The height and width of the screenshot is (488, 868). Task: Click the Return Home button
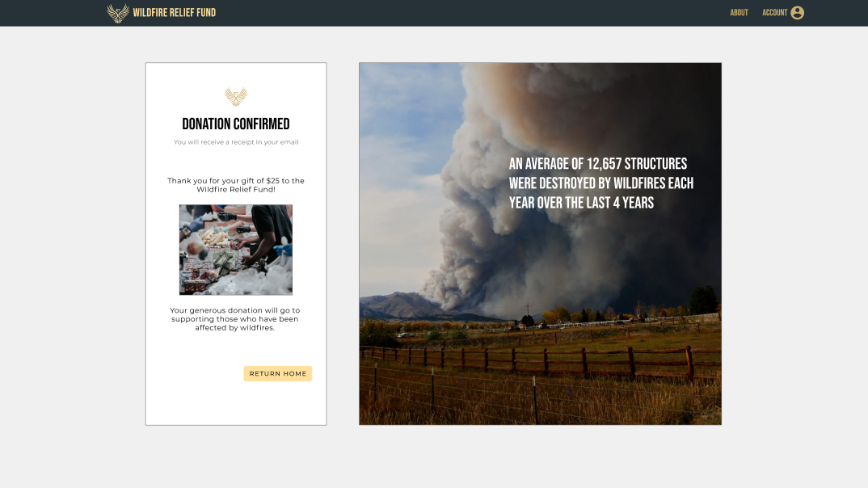(x=278, y=373)
